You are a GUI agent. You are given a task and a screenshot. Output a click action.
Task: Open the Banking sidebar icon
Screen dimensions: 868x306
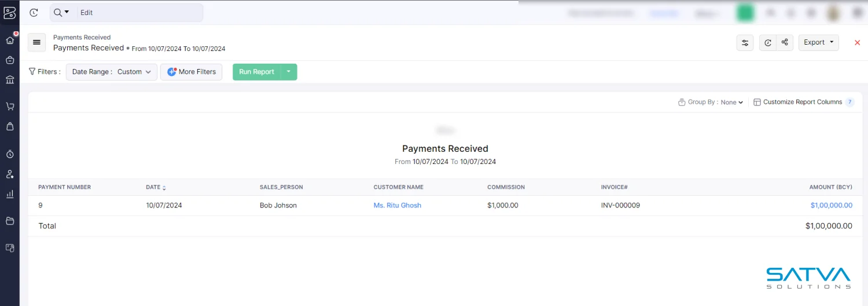(10, 79)
